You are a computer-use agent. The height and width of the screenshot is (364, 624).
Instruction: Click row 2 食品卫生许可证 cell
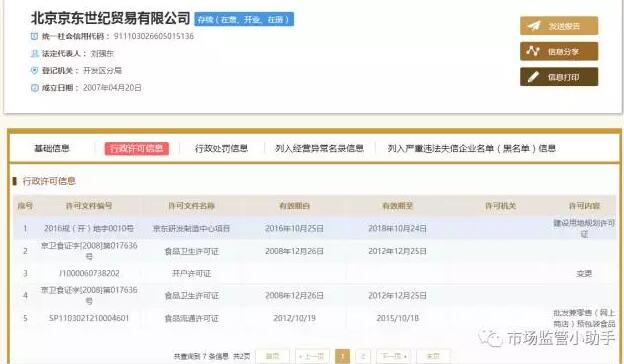191,251
